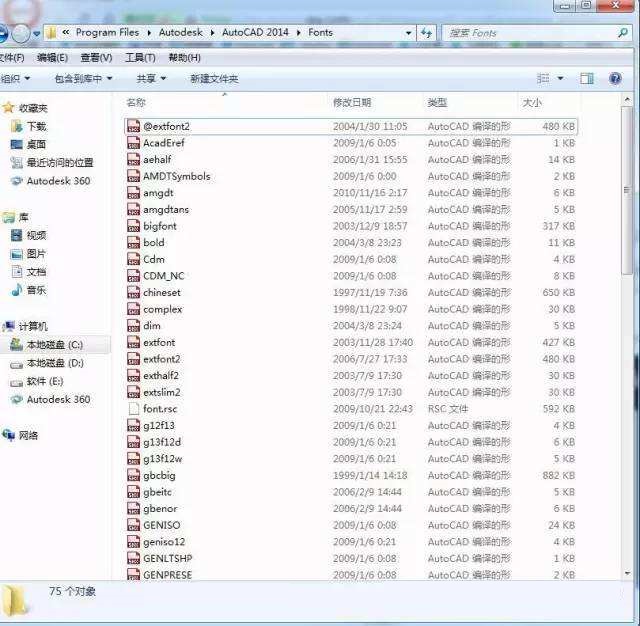Image resolution: width=640 pixels, height=626 pixels.
Task: Expand the arrow after AutoCAD 2014
Action: coord(299,33)
